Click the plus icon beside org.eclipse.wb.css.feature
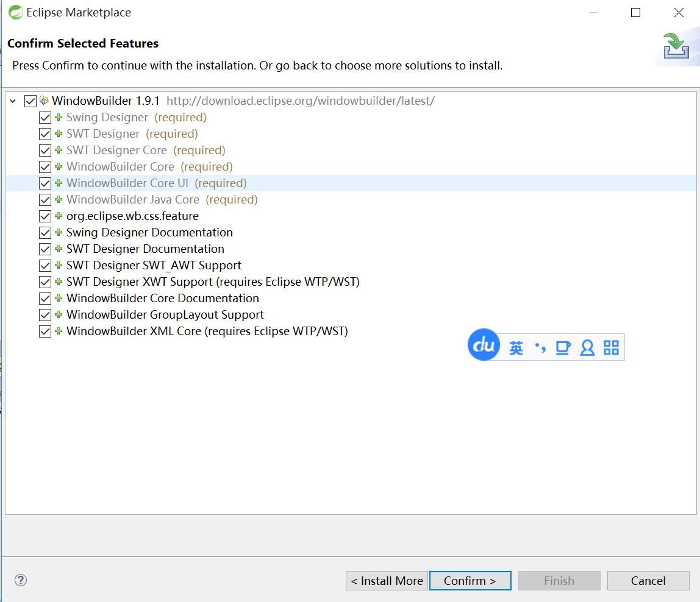The width and height of the screenshot is (700, 602). pyautogui.click(x=59, y=216)
